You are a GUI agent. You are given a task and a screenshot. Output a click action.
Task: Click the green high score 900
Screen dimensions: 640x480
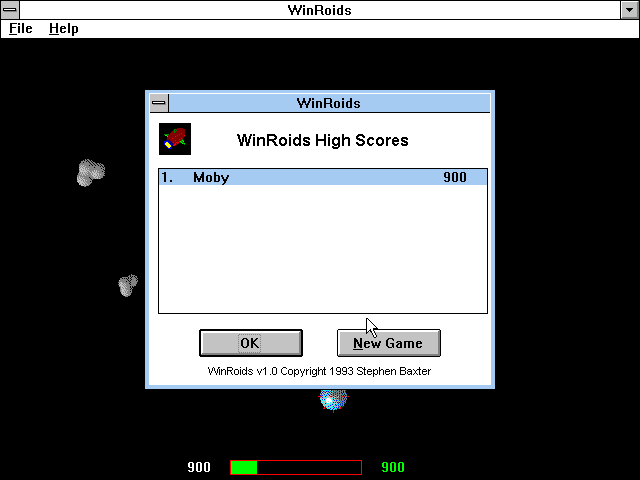[x=393, y=467]
